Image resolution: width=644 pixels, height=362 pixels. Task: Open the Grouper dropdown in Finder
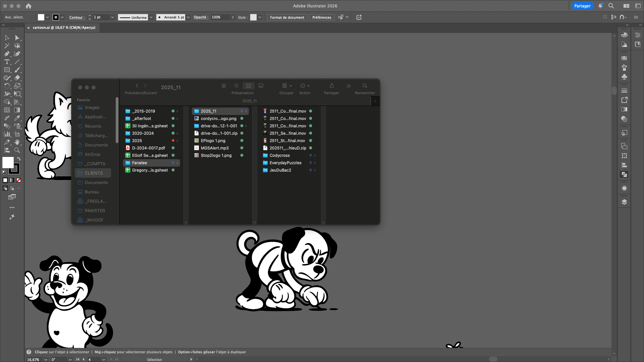286,86
